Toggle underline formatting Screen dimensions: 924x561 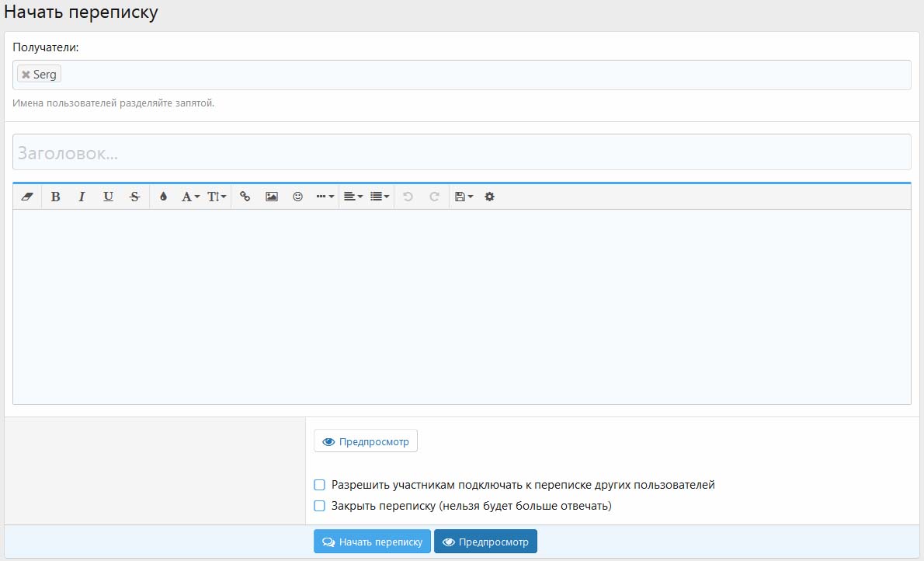[108, 197]
